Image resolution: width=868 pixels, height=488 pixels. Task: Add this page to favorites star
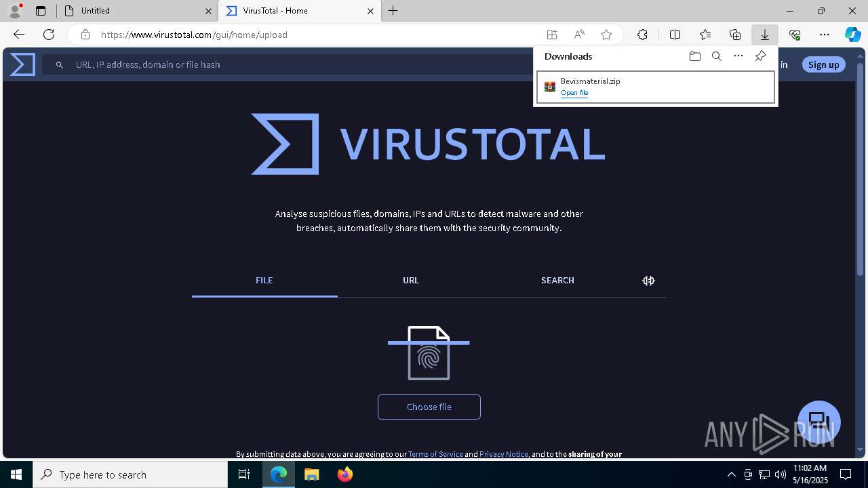pos(606,35)
